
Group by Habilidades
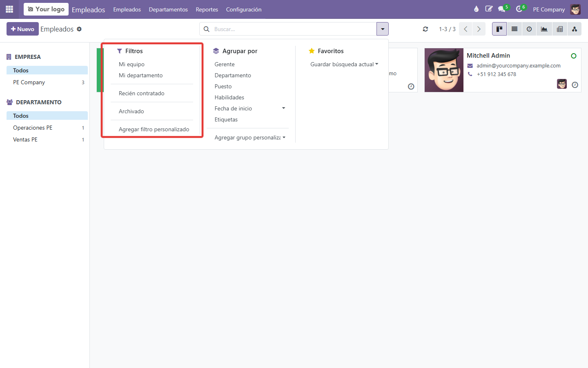(x=229, y=97)
